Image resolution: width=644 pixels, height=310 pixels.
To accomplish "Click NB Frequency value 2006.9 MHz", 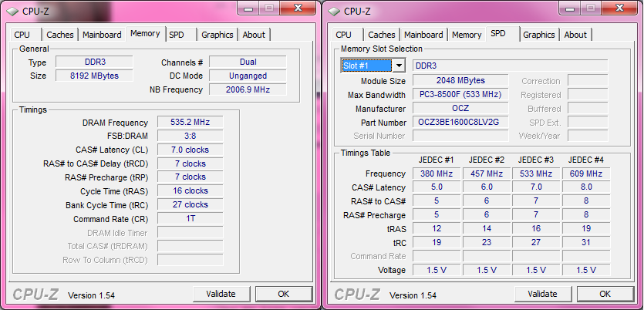I will 248,89.
